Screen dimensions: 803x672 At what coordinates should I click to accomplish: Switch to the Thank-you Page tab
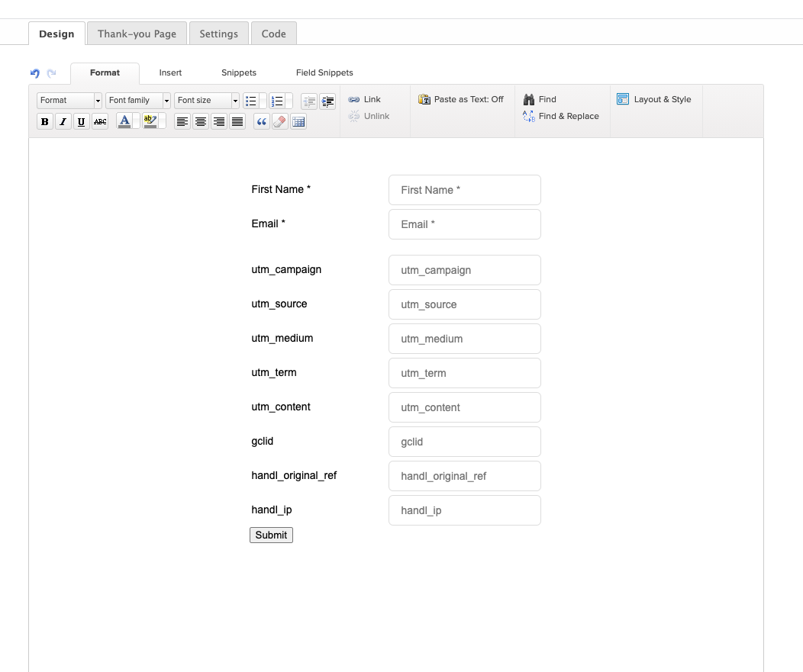pos(137,34)
